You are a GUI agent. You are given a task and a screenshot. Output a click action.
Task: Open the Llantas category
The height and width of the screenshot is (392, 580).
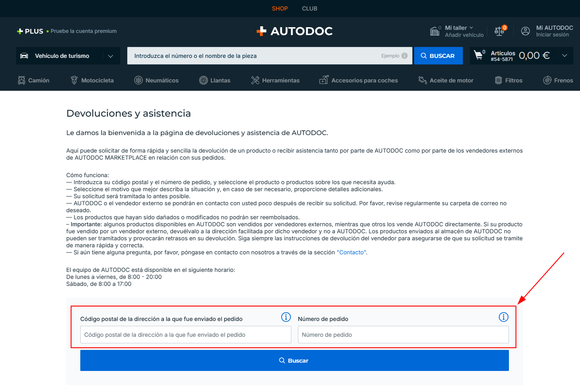click(215, 80)
